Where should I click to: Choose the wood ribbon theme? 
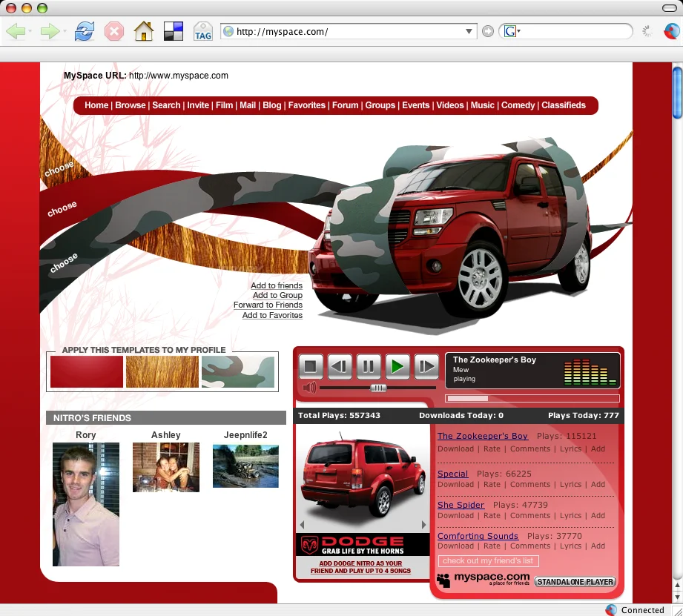[x=59, y=168]
